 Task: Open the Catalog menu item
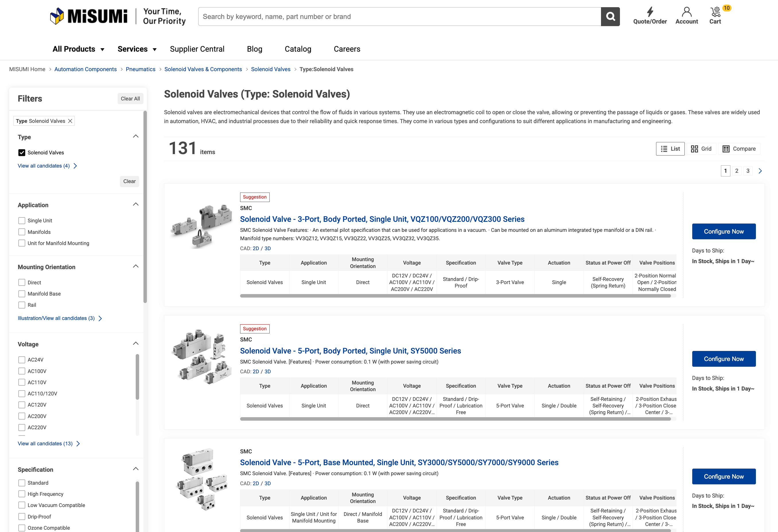[x=298, y=49]
